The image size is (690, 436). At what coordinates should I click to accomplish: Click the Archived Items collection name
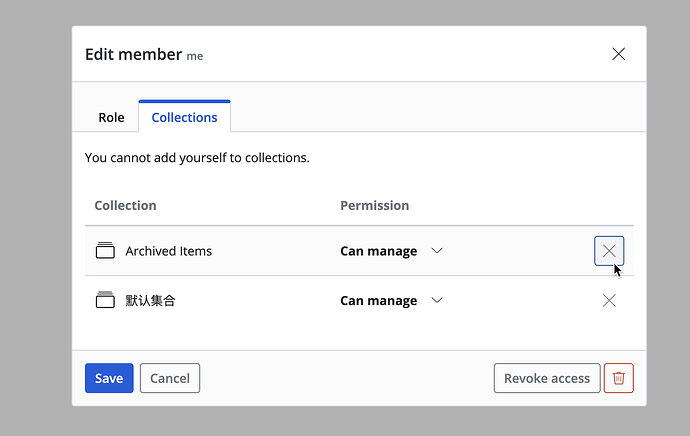pyautogui.click(x=168, y=251)
